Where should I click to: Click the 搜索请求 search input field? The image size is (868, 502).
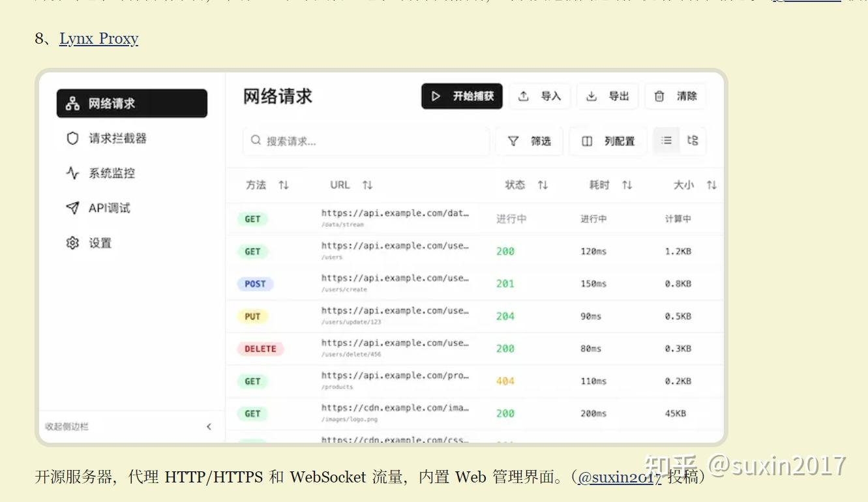point(365,141)
